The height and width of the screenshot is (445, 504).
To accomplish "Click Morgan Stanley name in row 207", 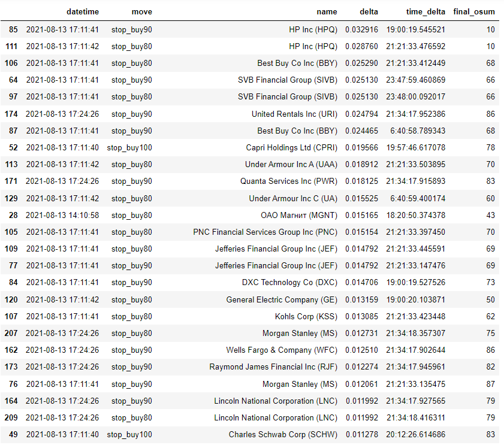I will click(300, 334).
